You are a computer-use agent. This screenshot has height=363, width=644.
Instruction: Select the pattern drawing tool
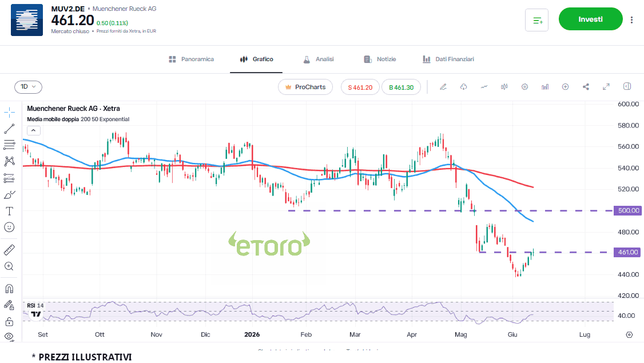[x=9, y=161]
